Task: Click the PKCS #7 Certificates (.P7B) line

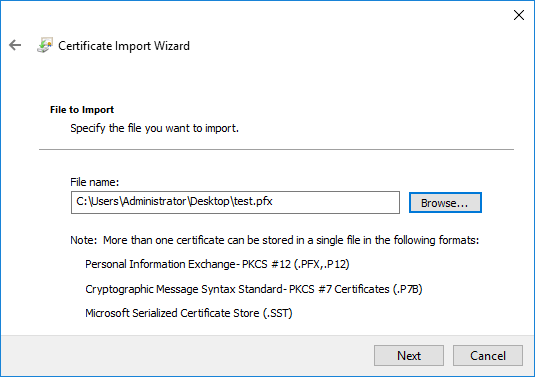Action: click(254, 289)
